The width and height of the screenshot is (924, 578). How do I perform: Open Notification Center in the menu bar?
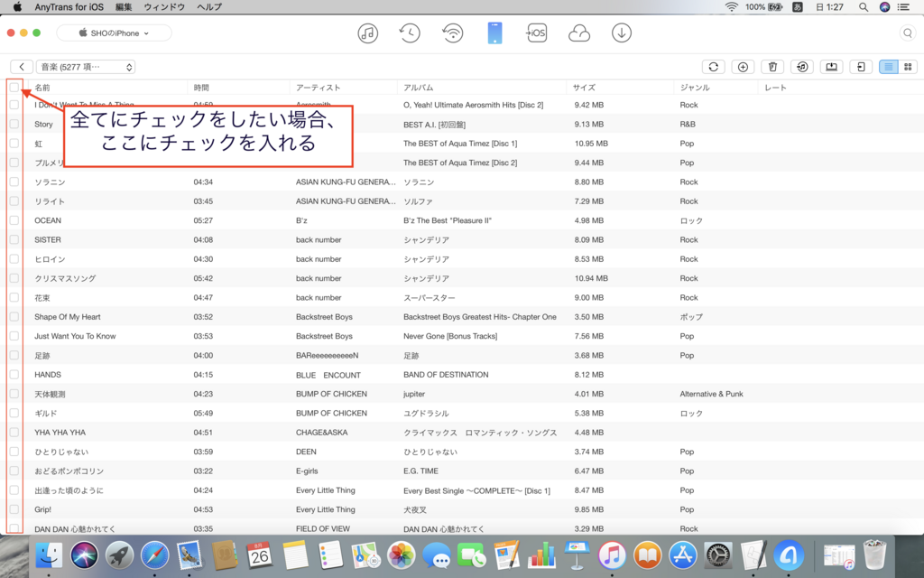pos(903,7)
